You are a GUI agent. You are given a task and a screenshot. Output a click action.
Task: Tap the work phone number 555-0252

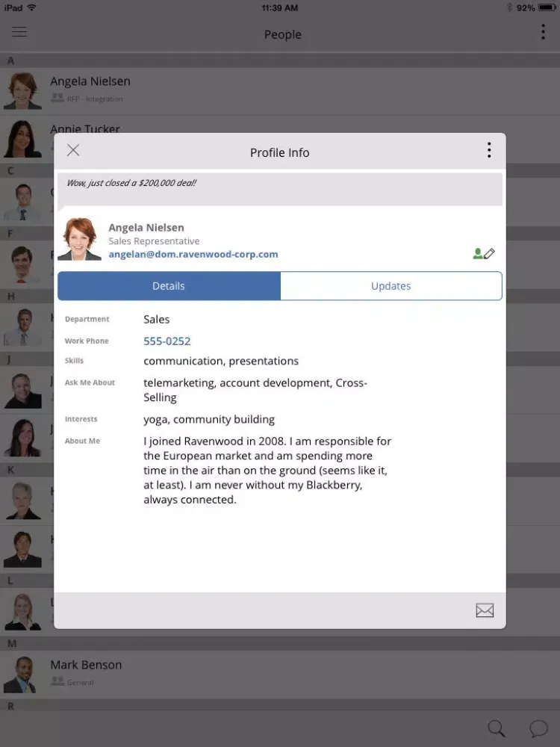click(167, 341)
